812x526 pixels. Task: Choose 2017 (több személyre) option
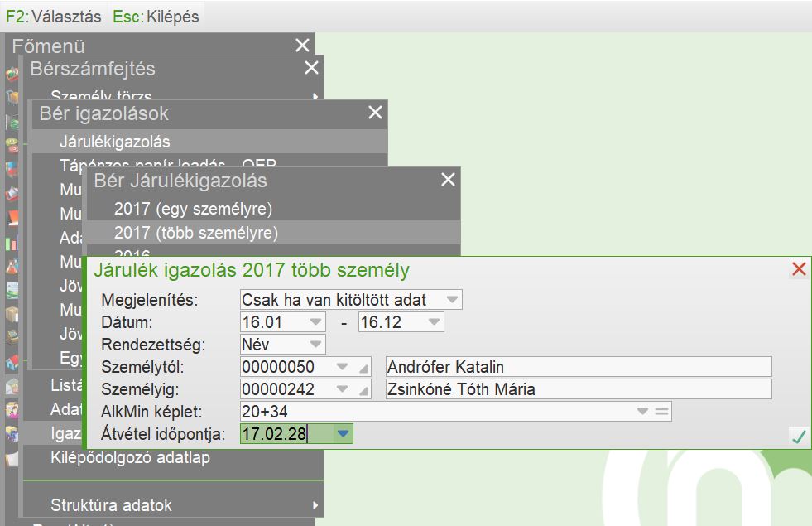point(273,233)
